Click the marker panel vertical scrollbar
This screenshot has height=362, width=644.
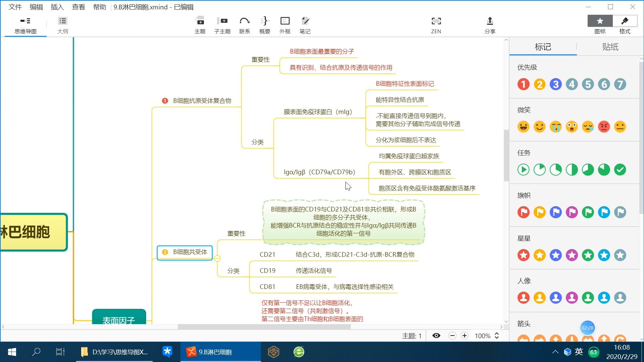(641, 137)
